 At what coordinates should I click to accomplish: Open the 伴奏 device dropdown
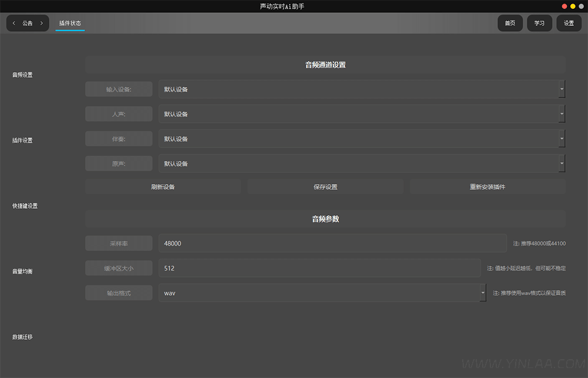[x=562, y=139]
